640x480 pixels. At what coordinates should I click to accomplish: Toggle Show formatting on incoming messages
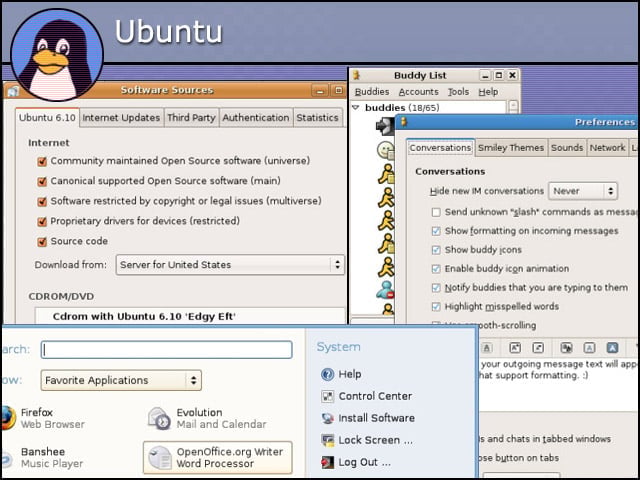coord(436,231)
